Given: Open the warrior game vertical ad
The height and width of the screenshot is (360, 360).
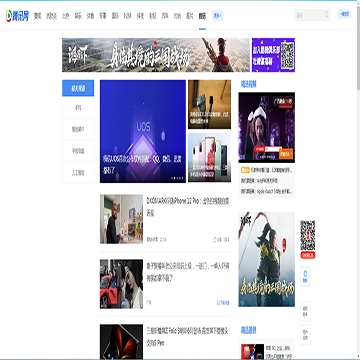Looking at the screenshot, I should (267, 259).
